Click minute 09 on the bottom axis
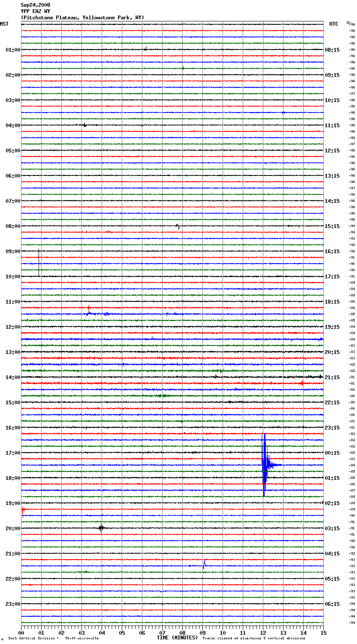The height and width of the screenshot is (644, 357). 202,633
